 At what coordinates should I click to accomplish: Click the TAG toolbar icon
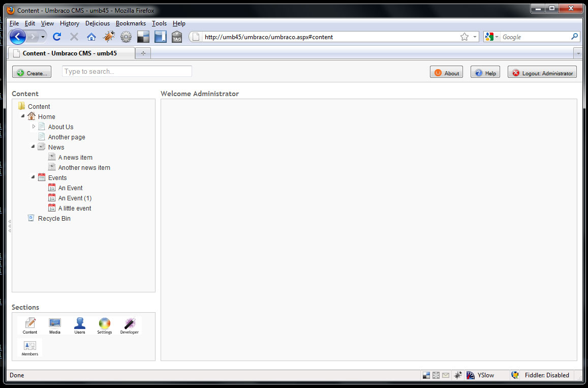tap(177, 37)
